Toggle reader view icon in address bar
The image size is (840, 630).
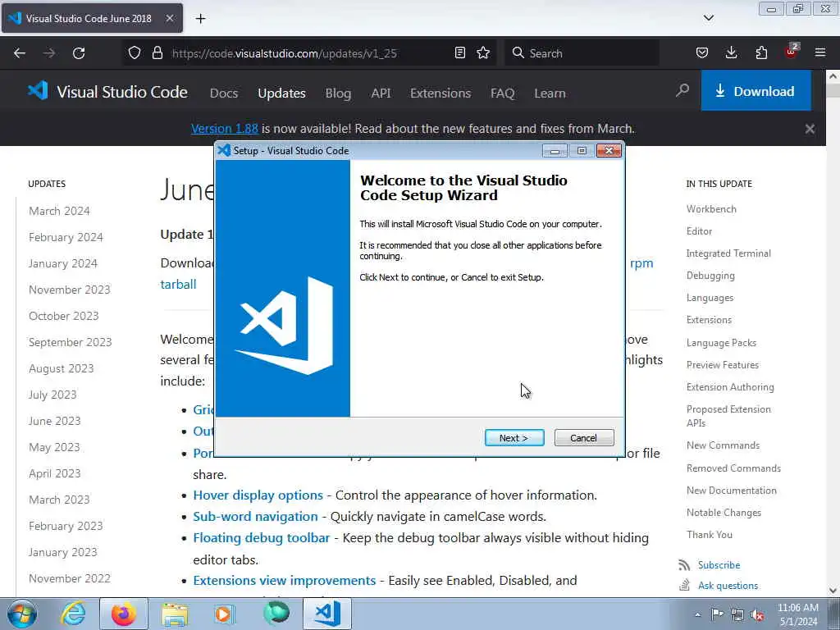pyautogui.click(x=459, y=53)
